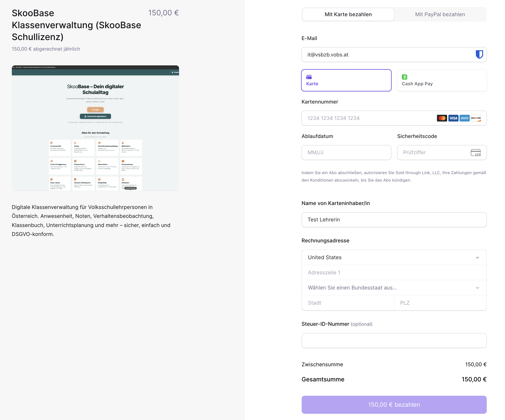Open the SkooBase product preview image
The height and width of the screenshot is (420, 505).
click(95, 128)
